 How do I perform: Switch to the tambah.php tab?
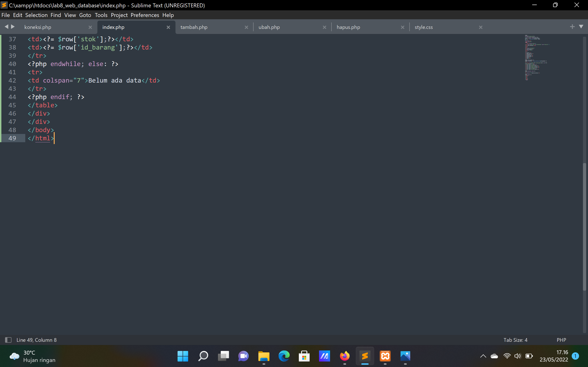[x=194, y=27]
